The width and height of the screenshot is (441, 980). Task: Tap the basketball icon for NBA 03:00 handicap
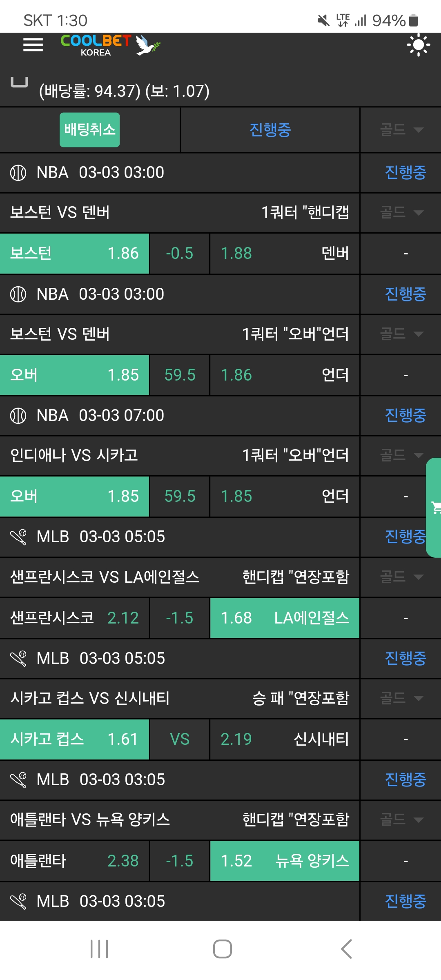pos(18,173)
